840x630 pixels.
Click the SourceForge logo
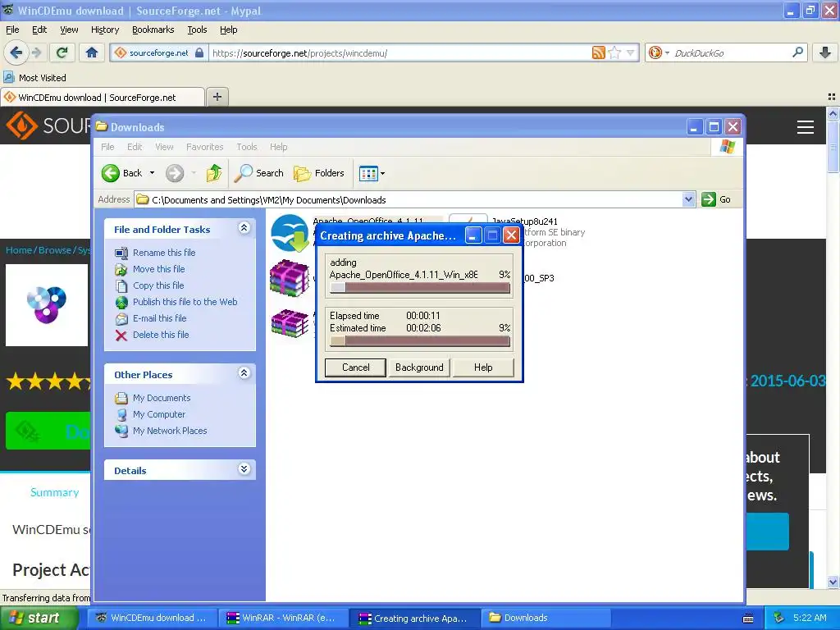(47, 126)
